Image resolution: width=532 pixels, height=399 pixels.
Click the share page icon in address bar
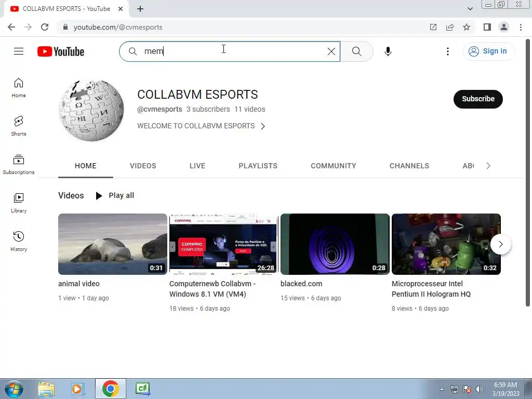[450, 27]
